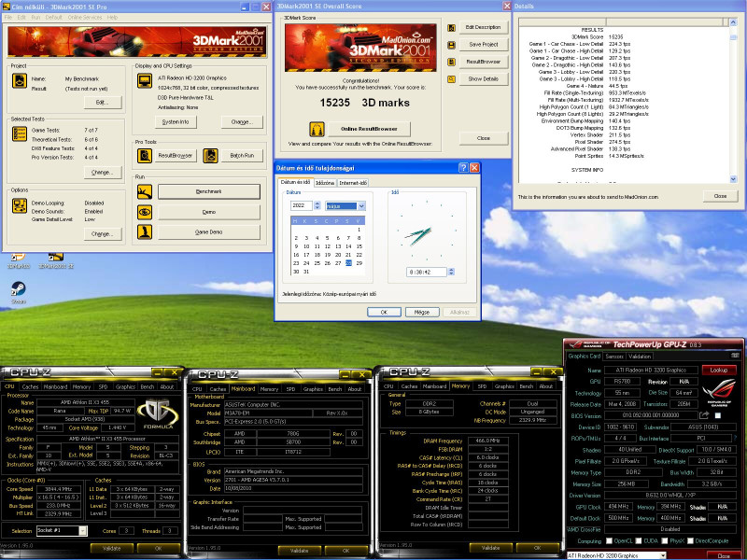Open the 3DMark2001 SE desktop shortcut

point(56,261)
